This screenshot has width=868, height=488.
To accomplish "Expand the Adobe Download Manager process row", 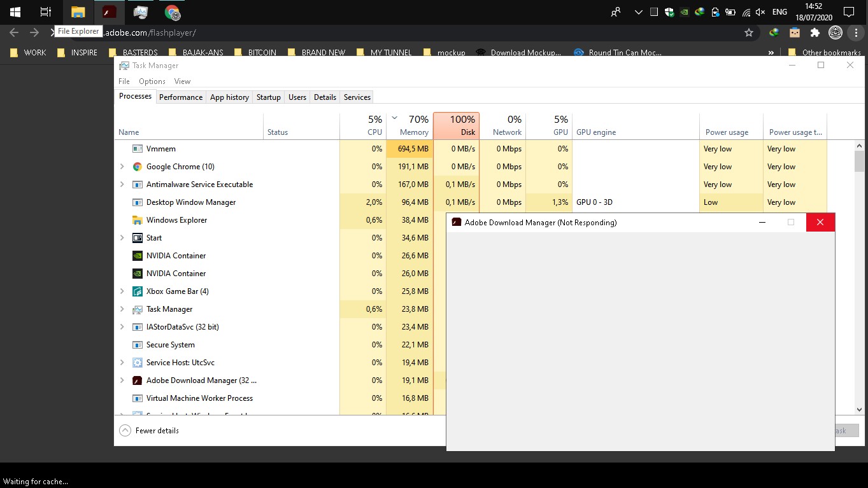I will click(122, 380).
